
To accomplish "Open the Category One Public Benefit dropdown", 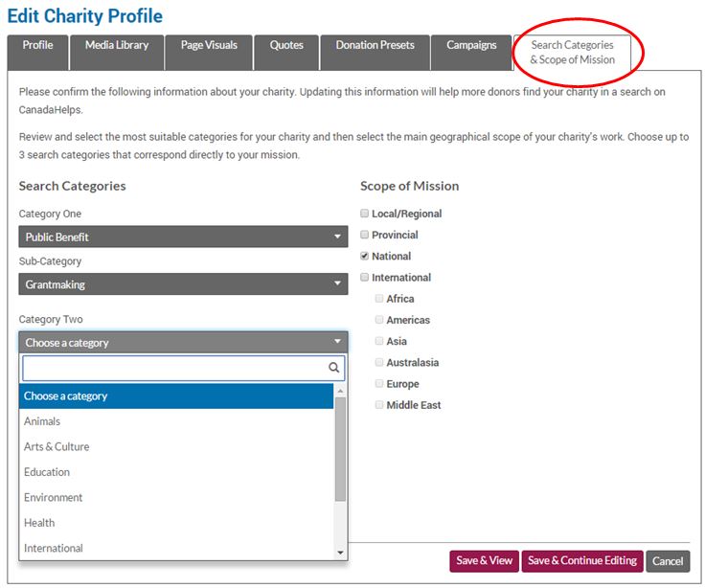I will [x=183, y=237].
